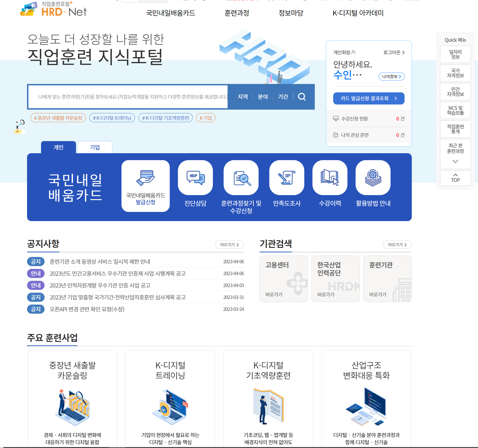This screenshot has height=448, width=478.
Task: Click 수강신청 현황 0 건 count
Action: tap(400, 118)
